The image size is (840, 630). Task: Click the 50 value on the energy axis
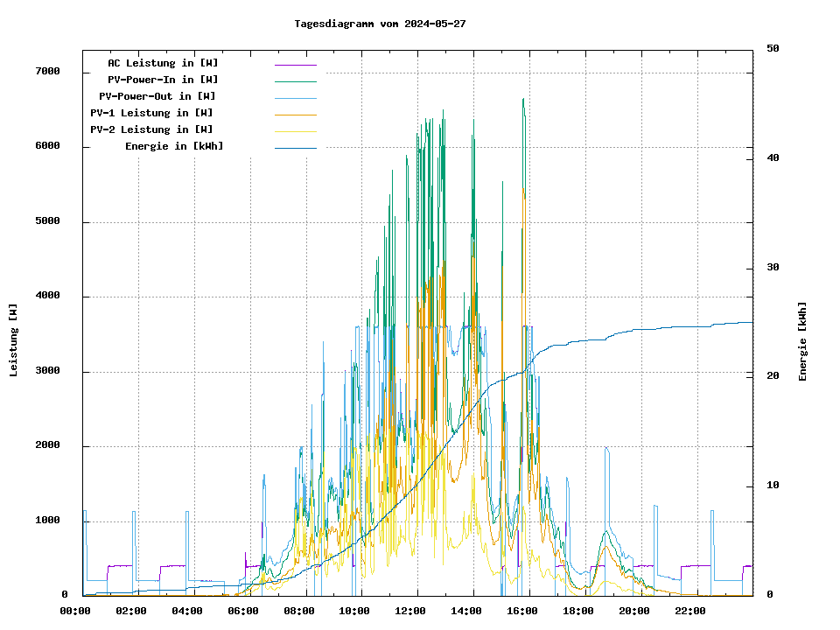coord(773,49)
